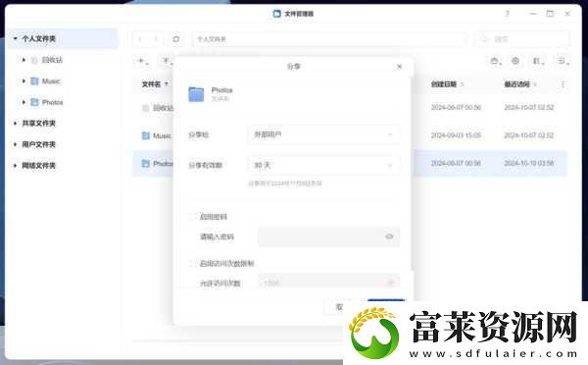This screenshot has width=588, height=365.
Task: Expand the Photos tree node in sidebar
Action: [x=24, y=102]
